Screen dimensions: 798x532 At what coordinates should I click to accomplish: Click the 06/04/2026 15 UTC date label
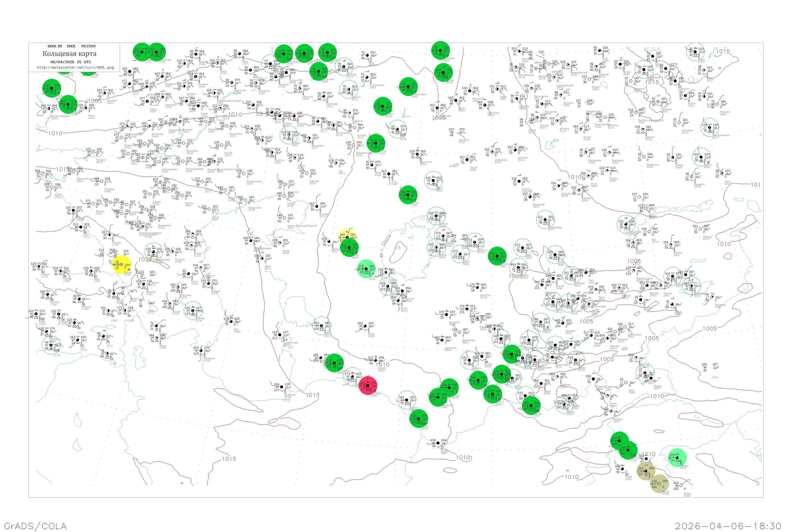pyautogui.click(x=70, y=62)
